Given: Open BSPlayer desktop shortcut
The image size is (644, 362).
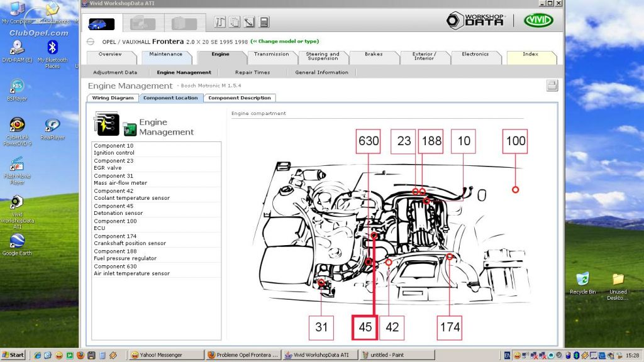Looking at the screenshot, I should pos(17,90).
